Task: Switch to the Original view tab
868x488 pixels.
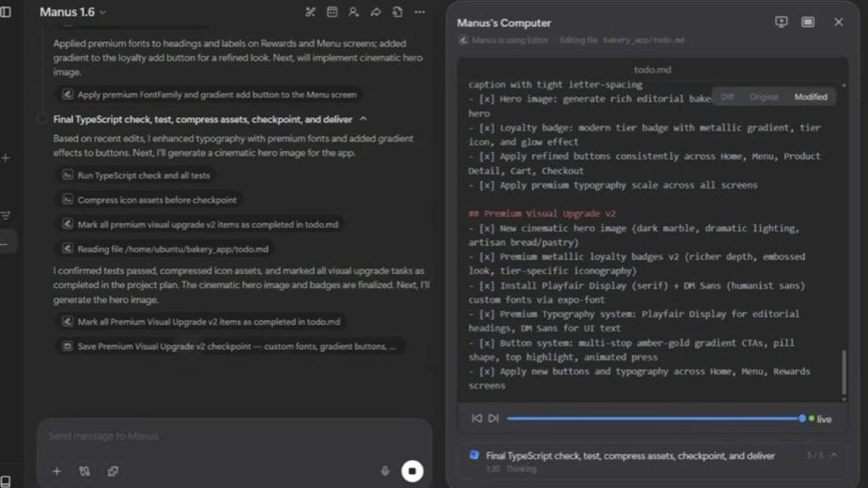Action: click(764, 97)
